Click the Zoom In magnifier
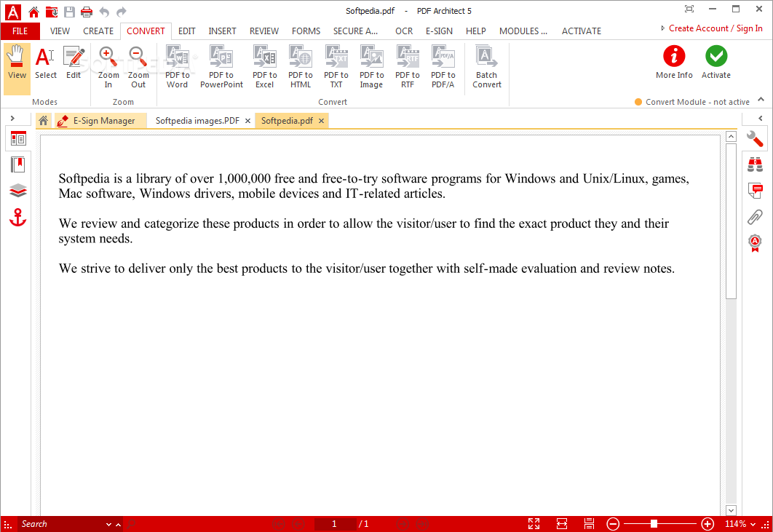Viewport: 773px width, 532px height. (x=108, y=68)
